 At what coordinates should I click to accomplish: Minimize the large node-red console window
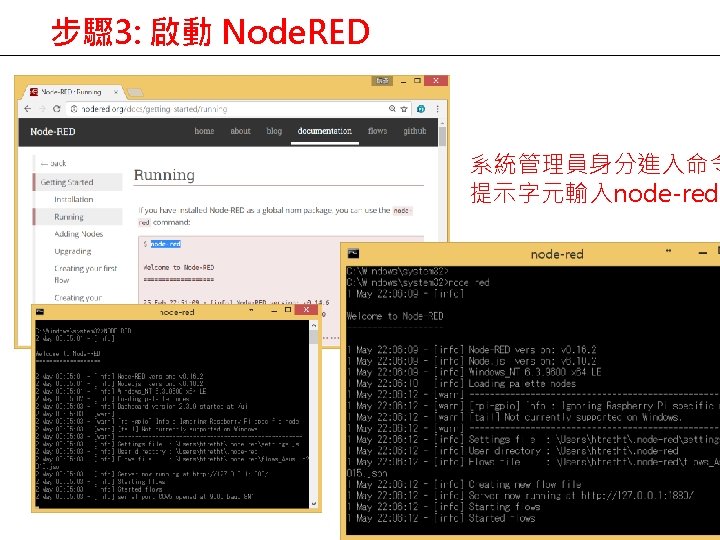point(703,253)
